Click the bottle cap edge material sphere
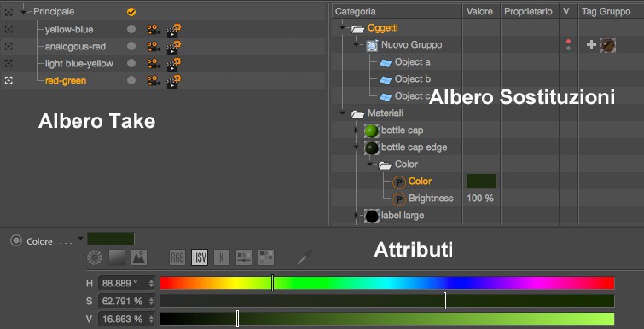 pos(371,147)
